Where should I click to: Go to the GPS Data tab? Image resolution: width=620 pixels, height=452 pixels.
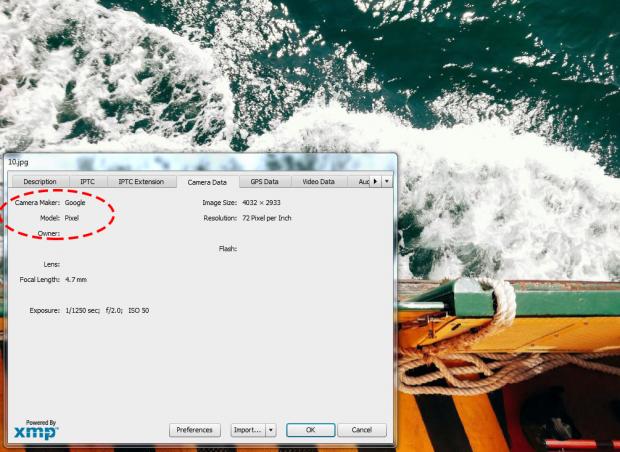[x=264, y=181]
